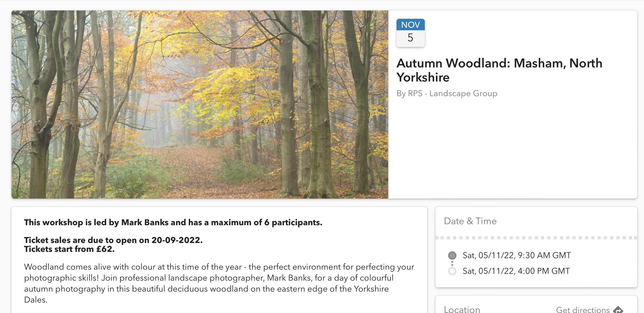The width and height of the screenshot is (644, 313).
Task: Click the dots connecting start and end times
Action: point(452,263)
